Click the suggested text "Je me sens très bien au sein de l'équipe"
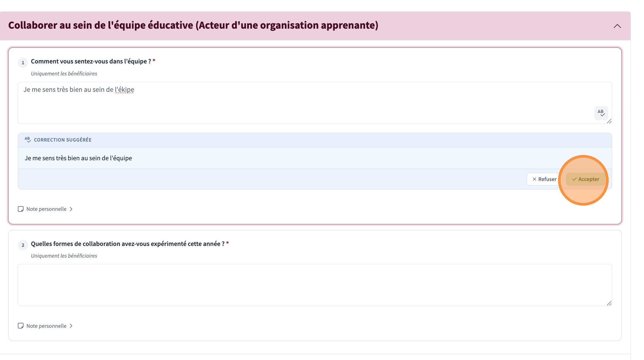This screenshot has width=644, height=360. tap(78, 158)
